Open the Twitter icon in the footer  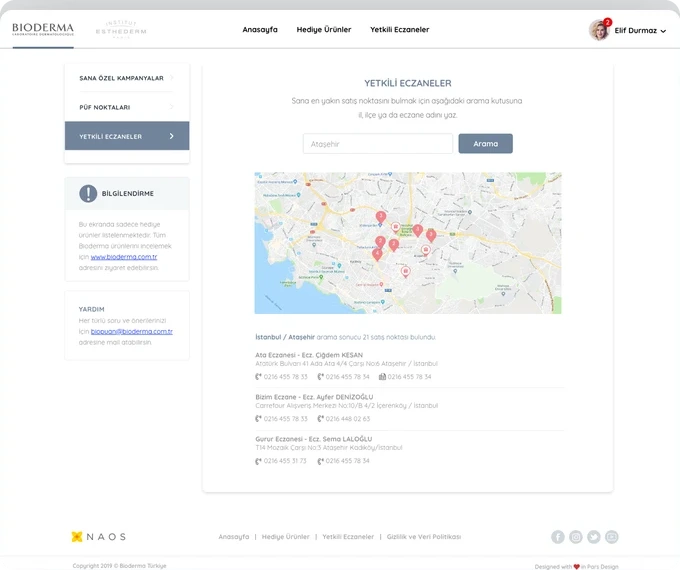594,537
